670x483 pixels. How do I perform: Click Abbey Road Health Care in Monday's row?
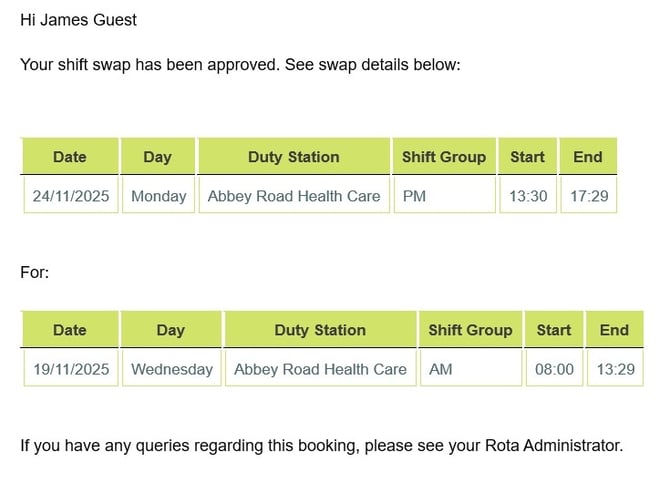click(294, 196)
